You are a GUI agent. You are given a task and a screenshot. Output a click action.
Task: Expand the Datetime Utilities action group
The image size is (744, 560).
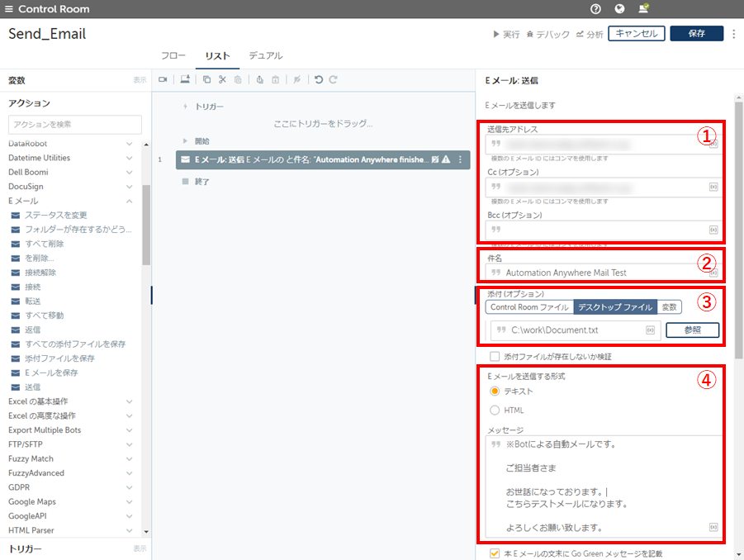click(x=129, y=158)
